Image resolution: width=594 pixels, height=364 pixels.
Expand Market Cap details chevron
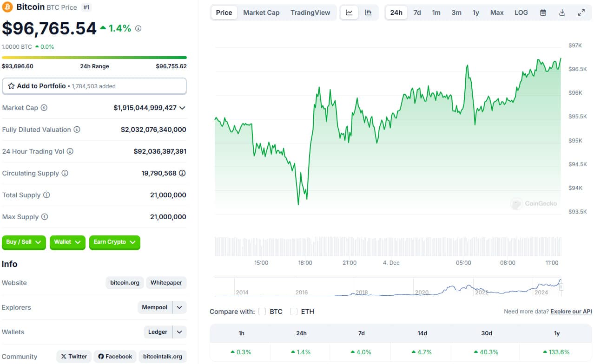click(182, 108)
